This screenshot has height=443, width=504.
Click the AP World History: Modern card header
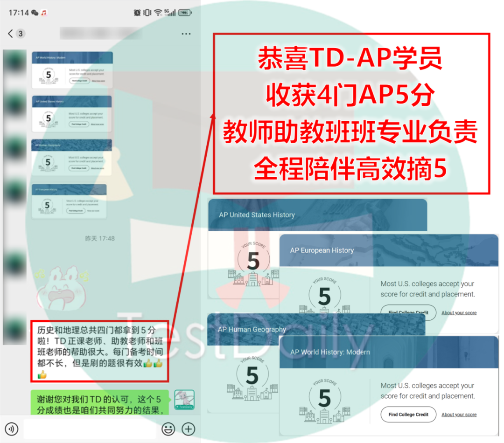point(389,352)
